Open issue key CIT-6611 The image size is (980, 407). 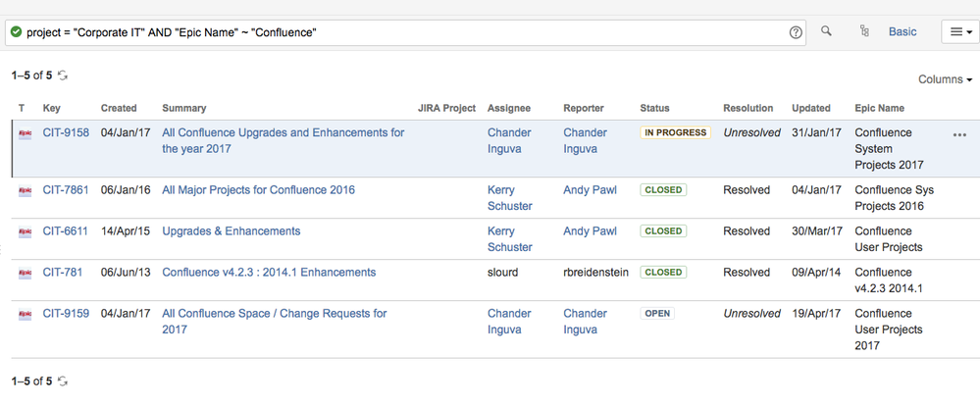(x=66, y=230)
